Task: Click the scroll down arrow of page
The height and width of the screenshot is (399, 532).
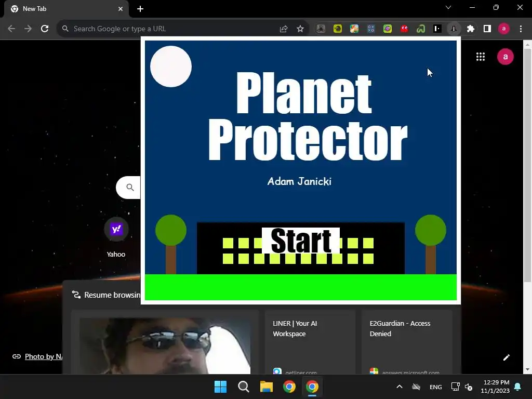Action: pos(527,369)
